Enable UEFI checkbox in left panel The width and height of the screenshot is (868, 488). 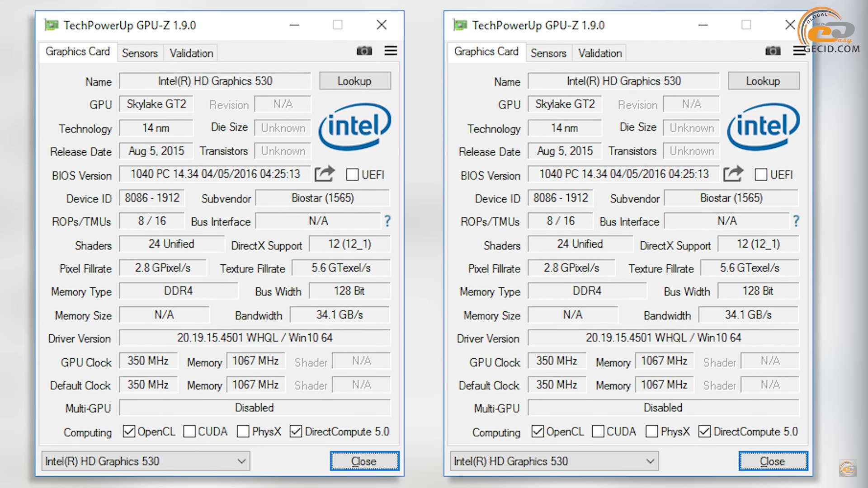click(x=351, y=174)
